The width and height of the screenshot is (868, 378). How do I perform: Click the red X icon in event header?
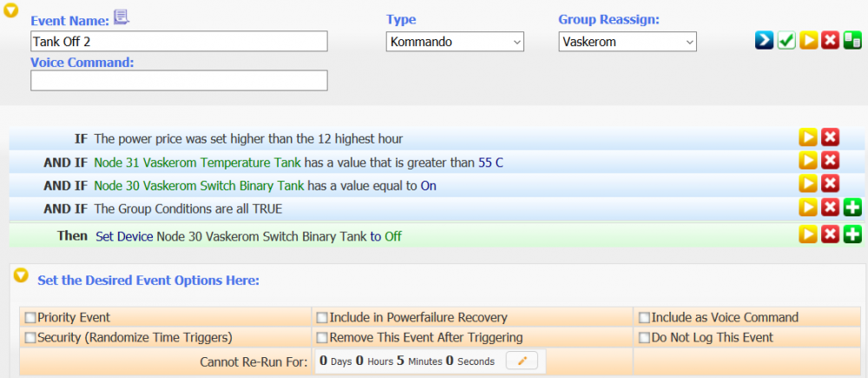[831, 41]
